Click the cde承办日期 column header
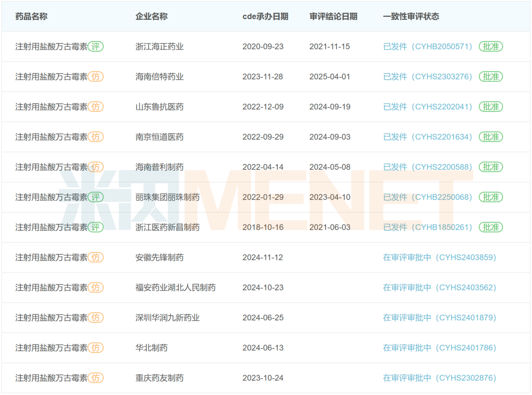Image resolution: width=532 pixels, height=395 pixels. [x=266, y=16]
